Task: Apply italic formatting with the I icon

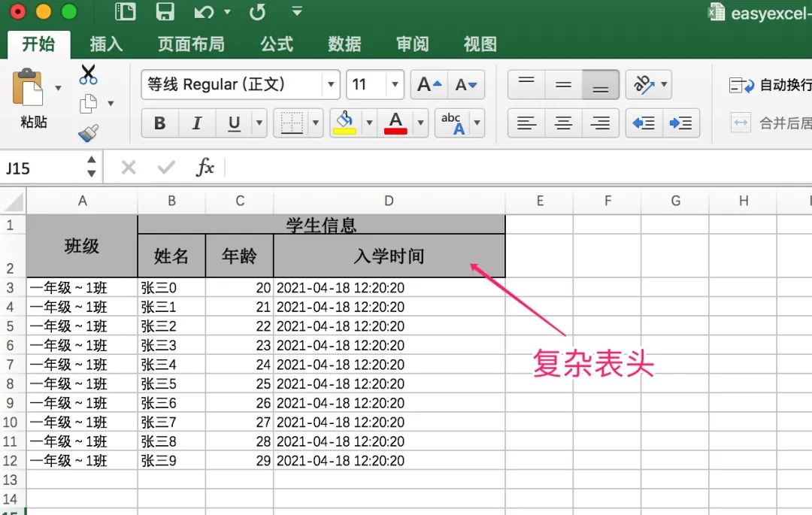Action: click(196, 123)
